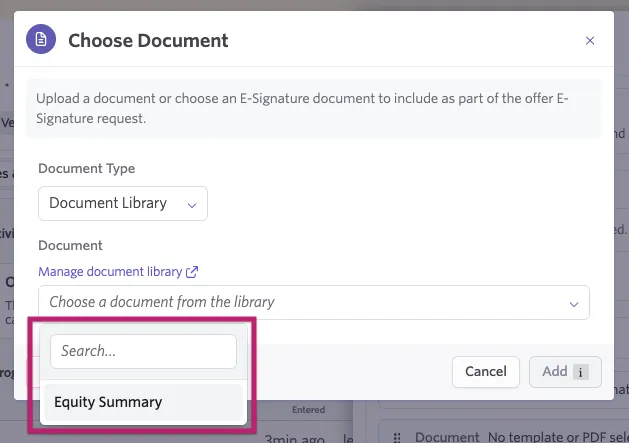Click the info icon on Add button
The height and width of the screenshot is (443, 629).
click(x=580, y=372)
